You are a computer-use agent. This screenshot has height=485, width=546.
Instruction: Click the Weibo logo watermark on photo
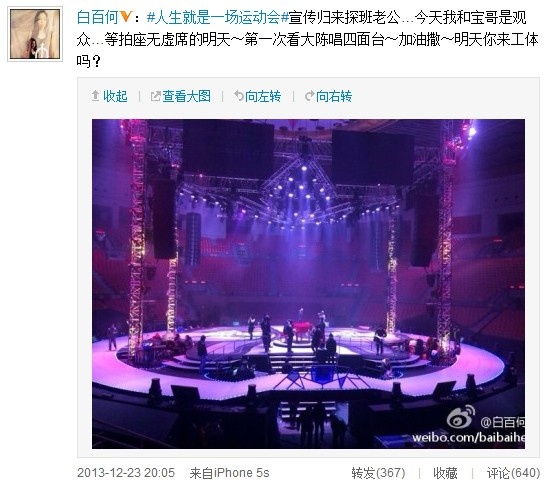click(x=461, y=417)
